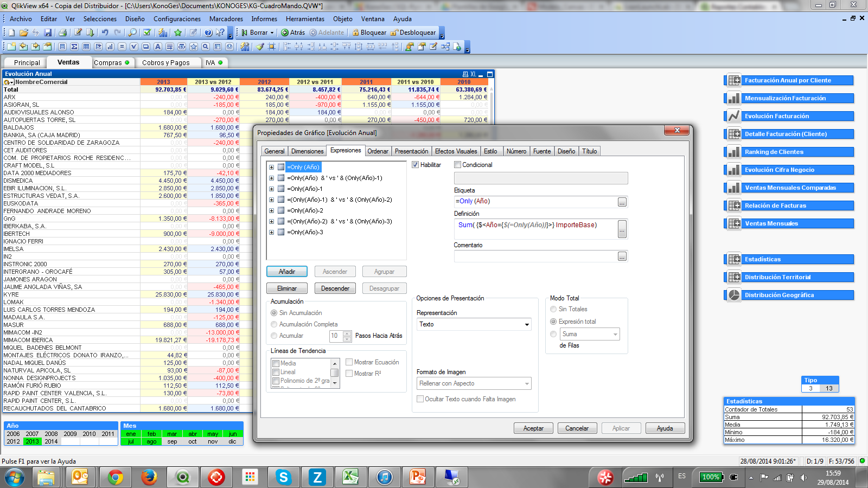This screenshot has height=488, width=868.
Task: Expand the =Only(Año)-3 expression node
Action: coord(271,232)
